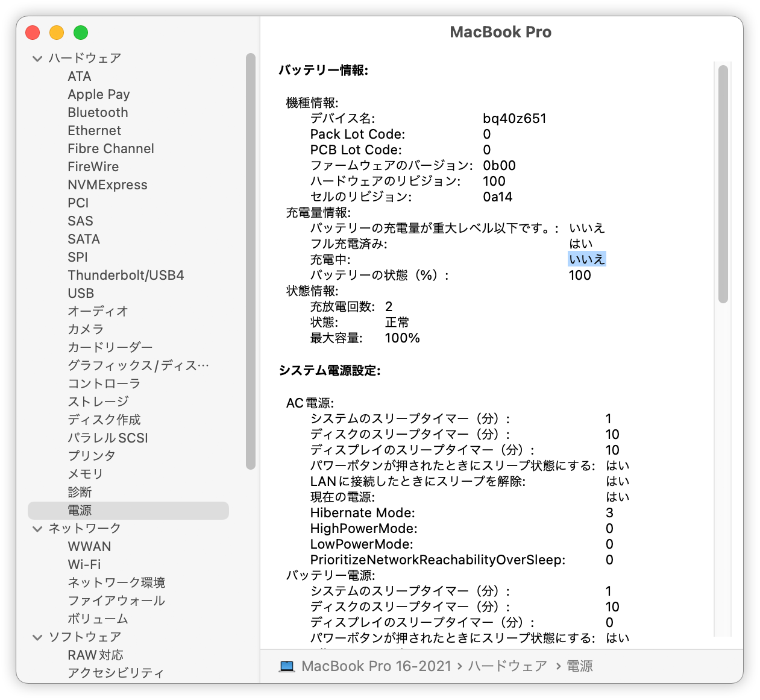This screenshot has height=700, width=760.
Task: Select SPI in sidebar
Action: tap(78, 257)
